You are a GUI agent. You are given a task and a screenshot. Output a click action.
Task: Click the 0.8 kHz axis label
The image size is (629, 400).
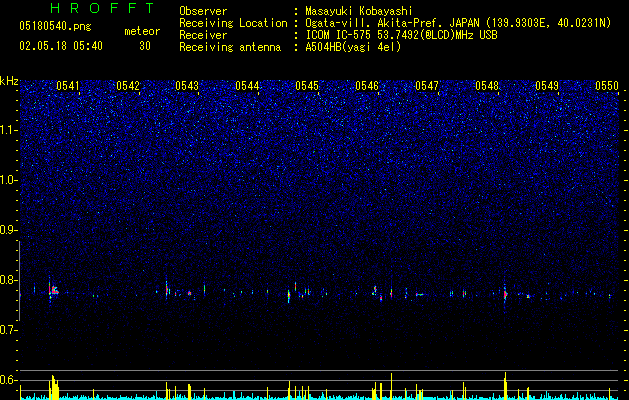pos(9,280)
